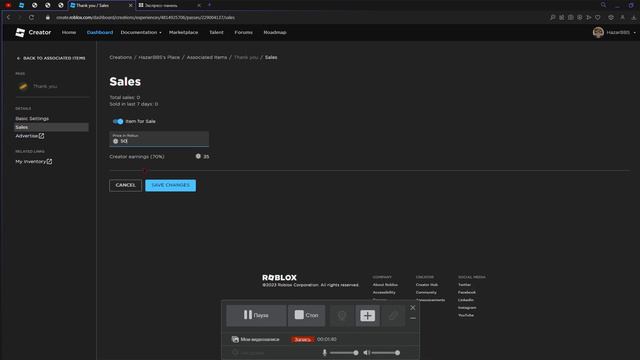Click the Cancel button
The image size is (640, 360).
(125, 185)
